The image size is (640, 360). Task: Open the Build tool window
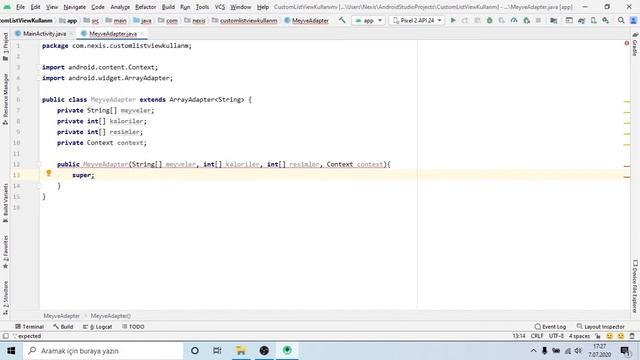(63, 327)
